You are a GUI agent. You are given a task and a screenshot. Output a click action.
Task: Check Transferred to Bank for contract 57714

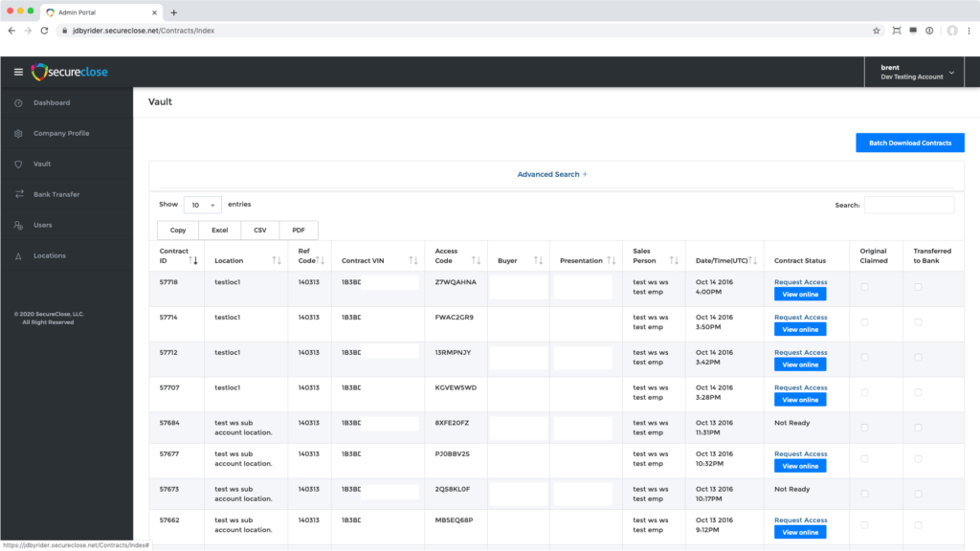pos(918,322)
